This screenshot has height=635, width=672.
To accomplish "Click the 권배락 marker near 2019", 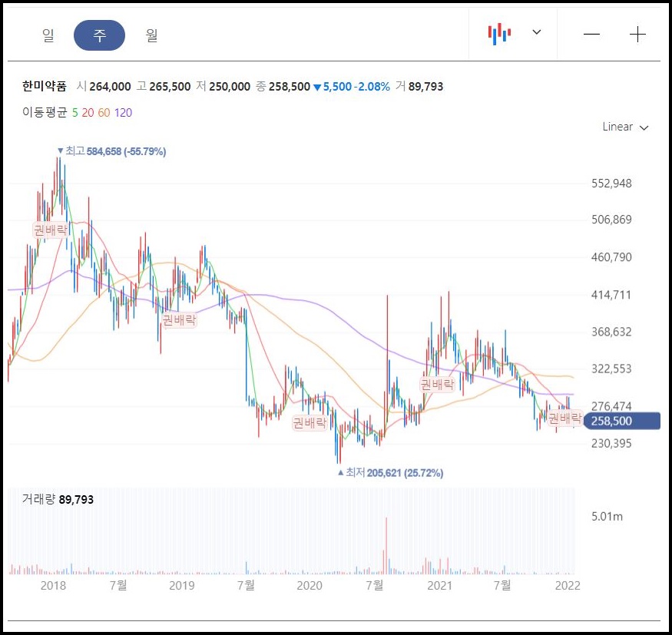I will tap(179, 319).
